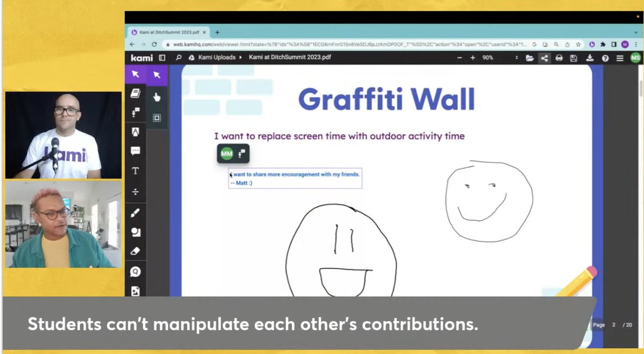Viewport: 644px width, 354px height.
Task: Select the Comment speech-bubble tool
Action: click(135, 151)
